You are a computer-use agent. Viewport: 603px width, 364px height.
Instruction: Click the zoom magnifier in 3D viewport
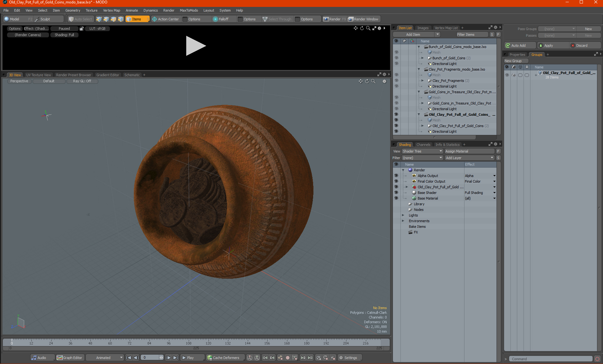pos(373,81)
